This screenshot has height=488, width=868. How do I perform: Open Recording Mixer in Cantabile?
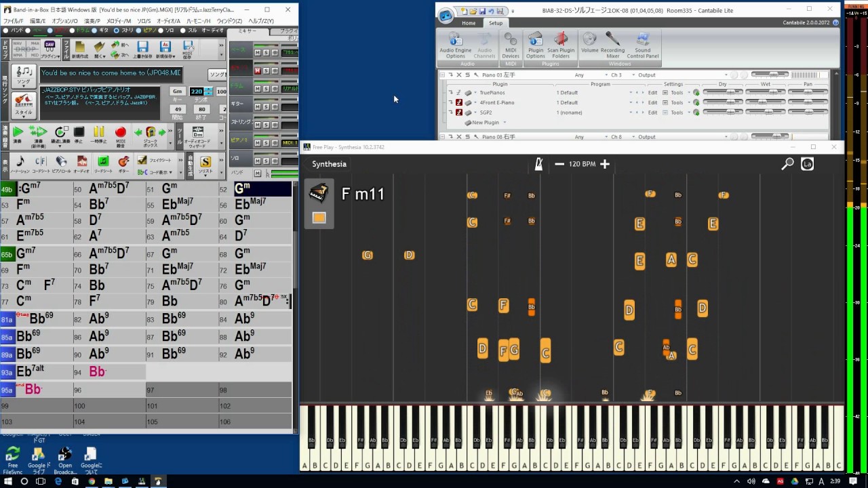(612, 45)
